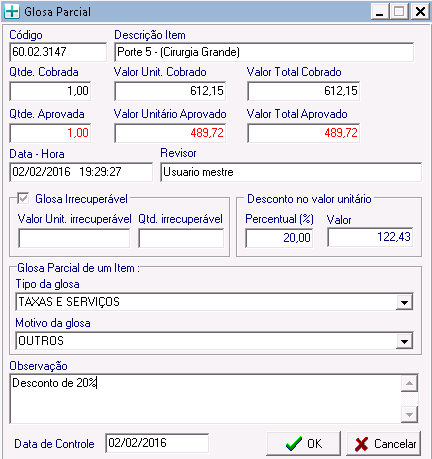Click the 'Glosa Parcial de um Item :' label

click(78, 268)
